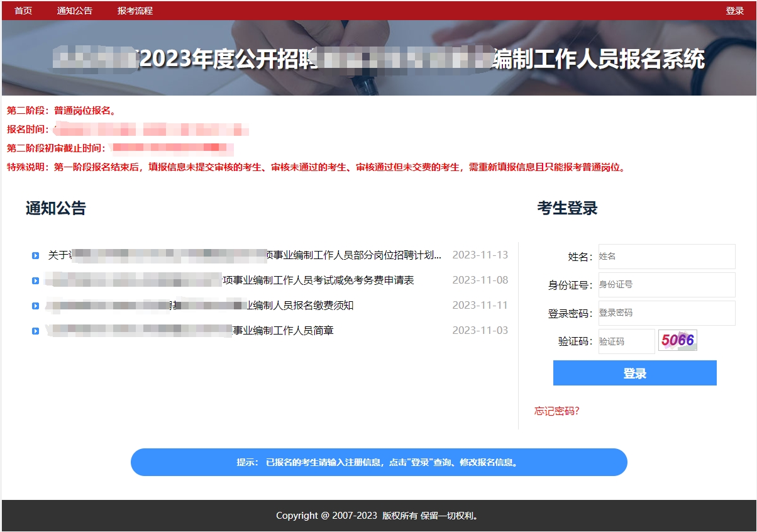Click the 特殊说明 red notice line
Image resolution: width=757 pixels, height=532 pixels.
coord(317,167)
